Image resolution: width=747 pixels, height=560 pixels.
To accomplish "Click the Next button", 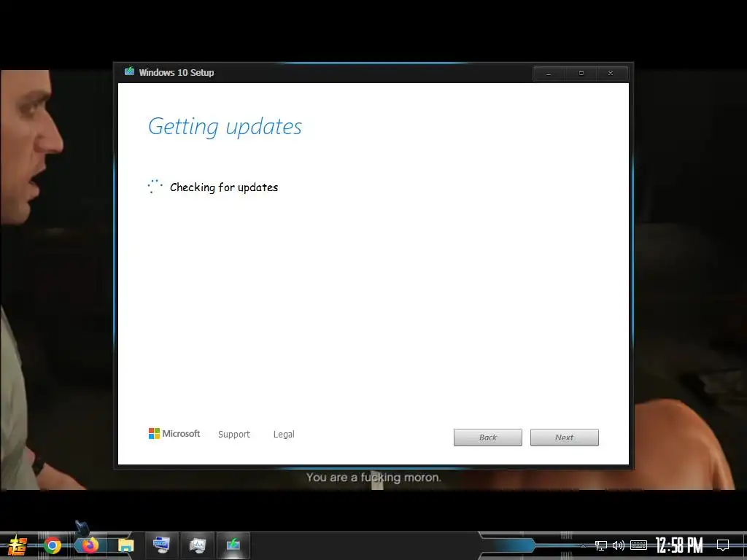I will coord(564,437).
